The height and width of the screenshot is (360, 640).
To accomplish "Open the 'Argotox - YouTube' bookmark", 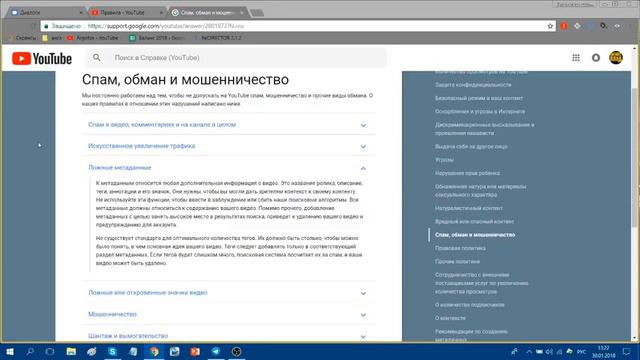I will (x=93, y=38).
